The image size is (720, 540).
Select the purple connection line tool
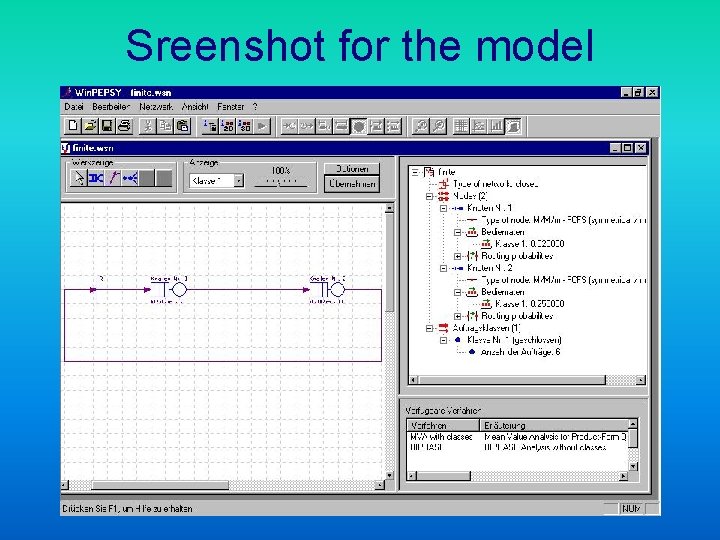(113, 178)
